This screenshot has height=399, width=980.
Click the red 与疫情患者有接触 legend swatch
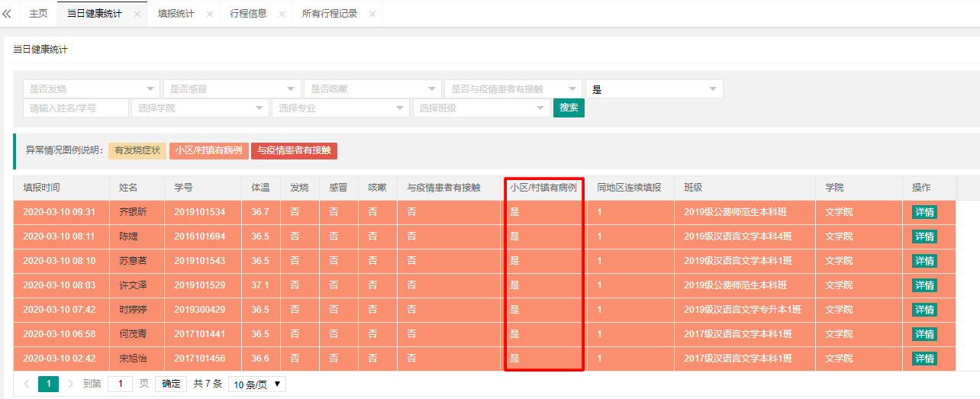click(x=294, y=150)
